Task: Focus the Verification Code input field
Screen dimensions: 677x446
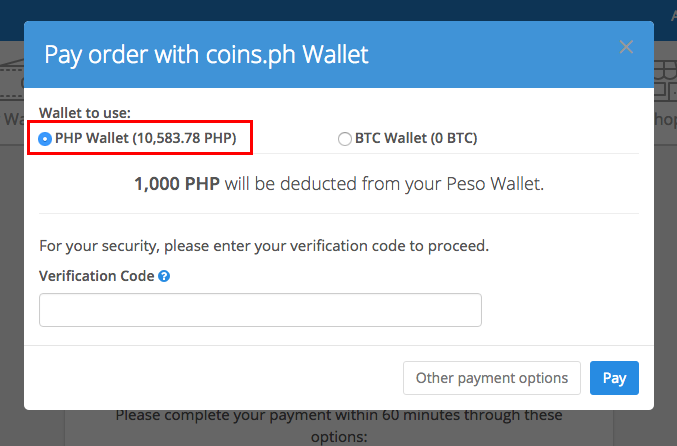Action: [260, 310]
